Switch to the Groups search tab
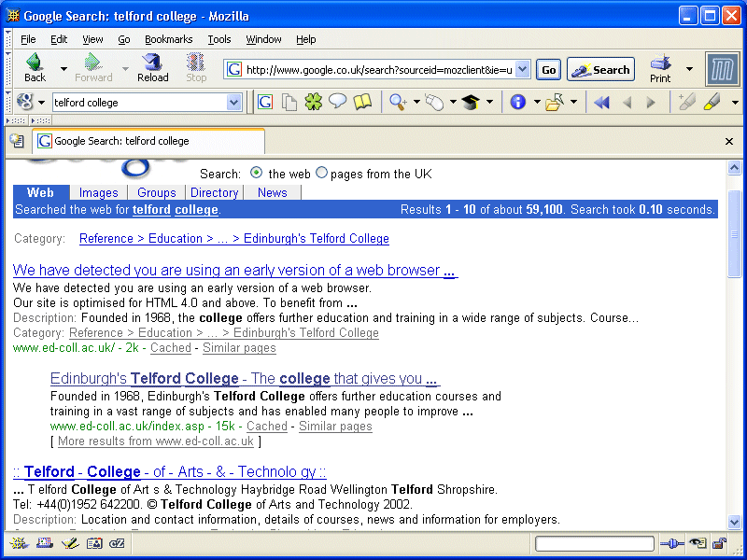Image resolution: width=747 pixels, height=560 pixels. [157, 192]
